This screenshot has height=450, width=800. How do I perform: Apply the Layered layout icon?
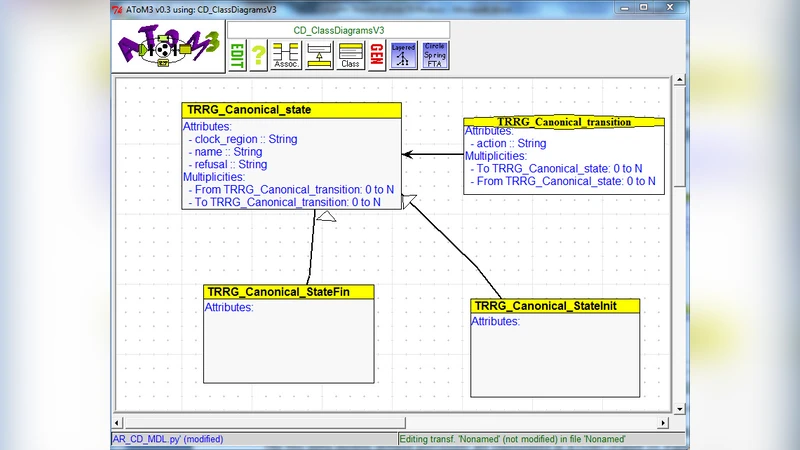coord(403,55)
